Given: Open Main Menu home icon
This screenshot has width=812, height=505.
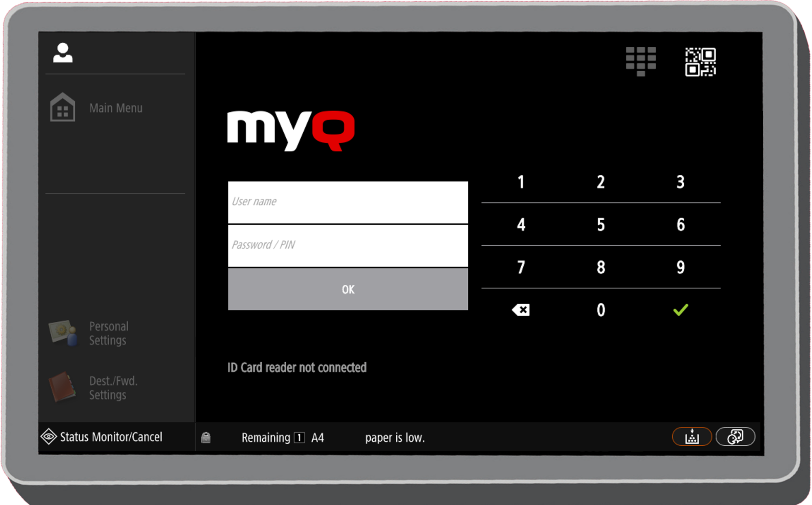Looking at the screenshot, I should (x=63, y=107).
